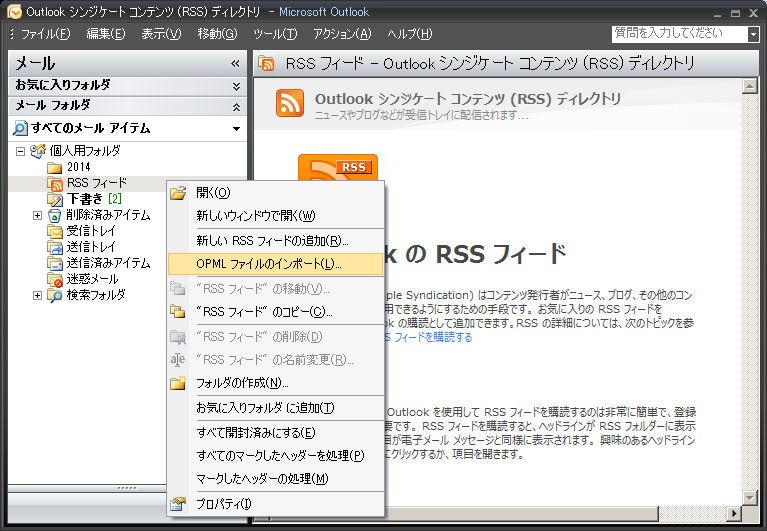Click the 個人用フォルダ icon
767x531 pixels.
pyautogui.click(x=38, y=151)
